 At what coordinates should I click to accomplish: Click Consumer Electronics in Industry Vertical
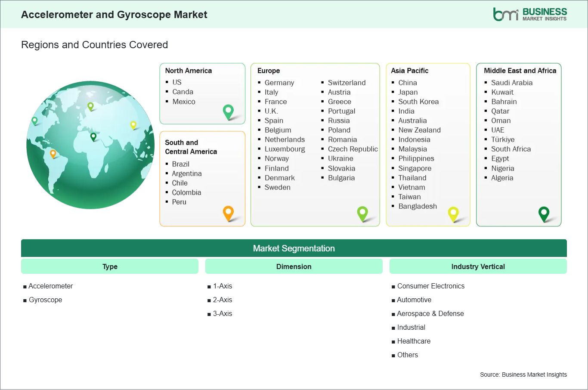430,286
